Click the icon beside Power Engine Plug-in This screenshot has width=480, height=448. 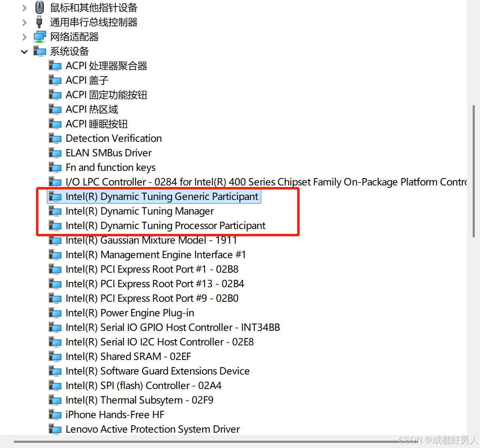(x=55, y=313)
